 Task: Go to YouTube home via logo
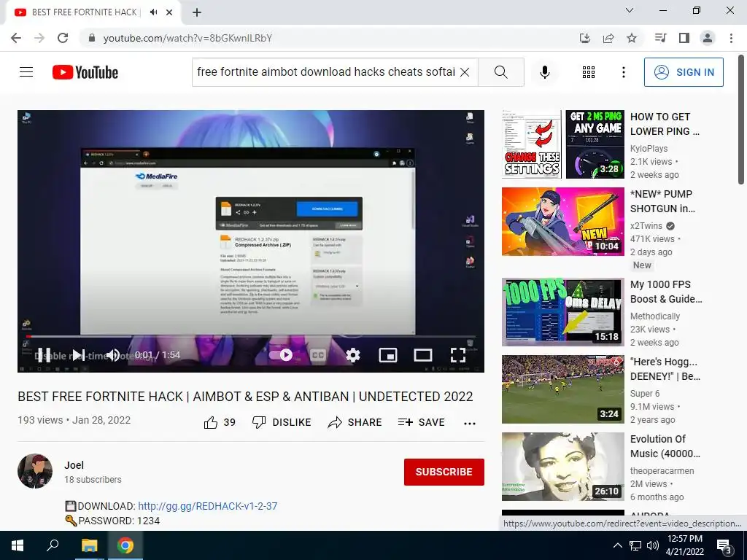(x=85, y=72)
